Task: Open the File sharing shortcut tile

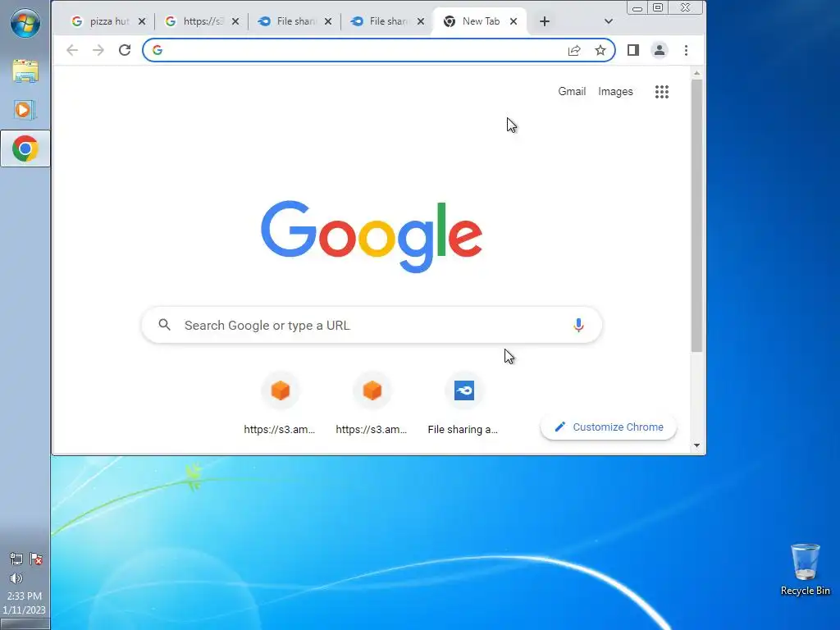Action: tap(463, 404)
